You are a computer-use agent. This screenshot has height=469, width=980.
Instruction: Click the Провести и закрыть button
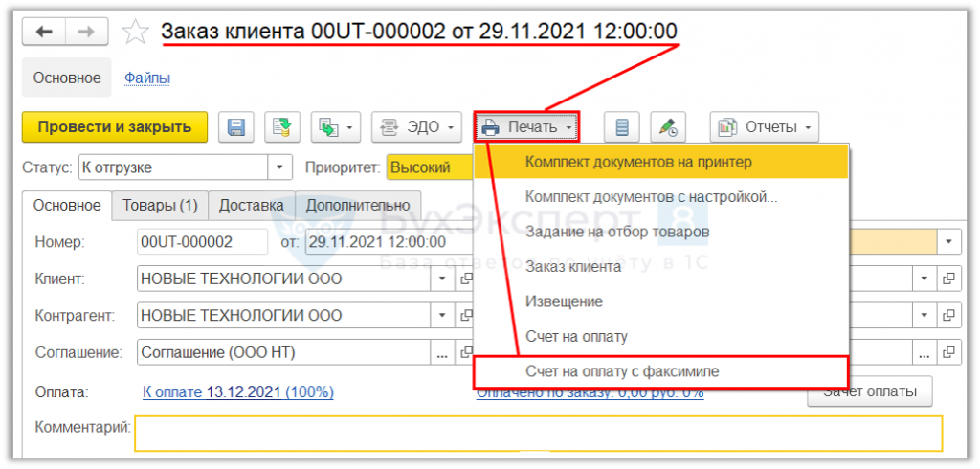(115, 127)
